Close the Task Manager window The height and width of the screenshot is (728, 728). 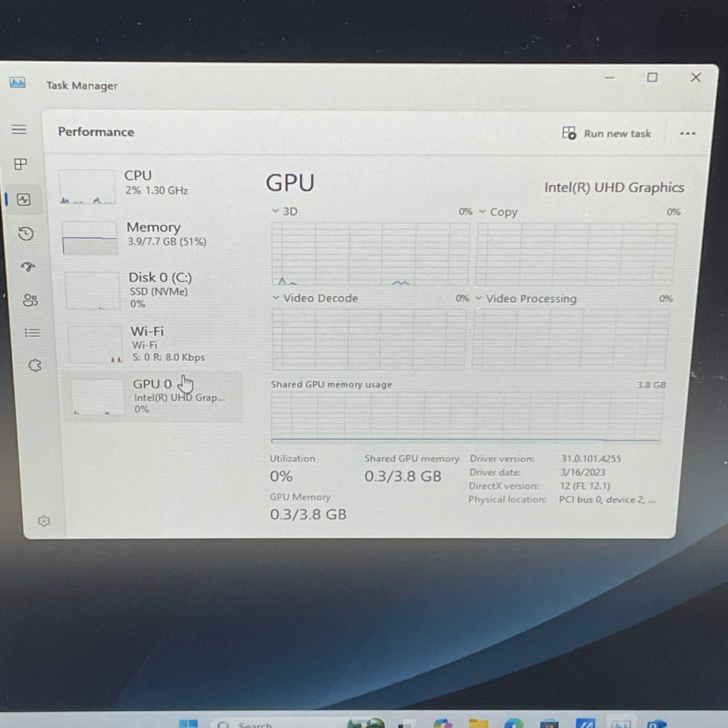click(x=695, y=77)
